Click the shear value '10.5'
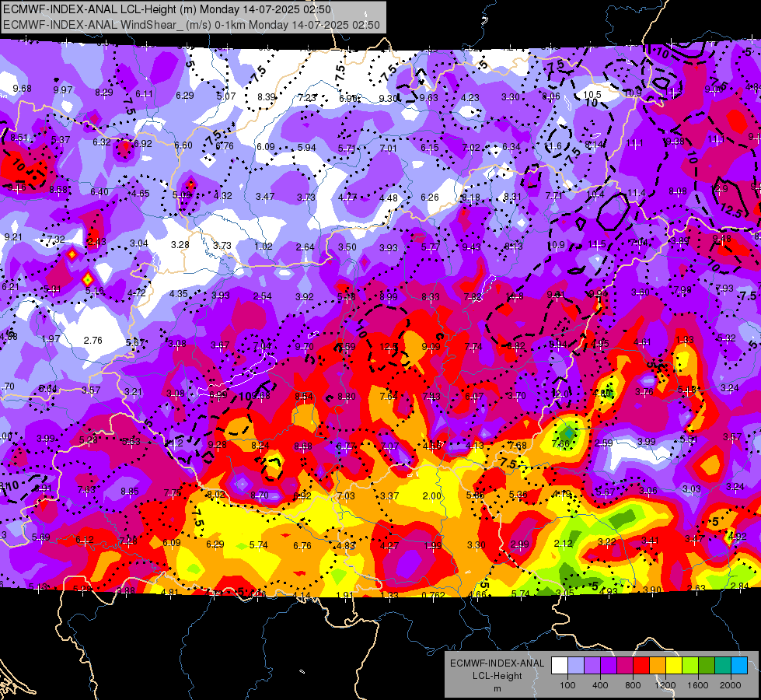The height and width of the screenshot is (700, 761). click(592, 95)
